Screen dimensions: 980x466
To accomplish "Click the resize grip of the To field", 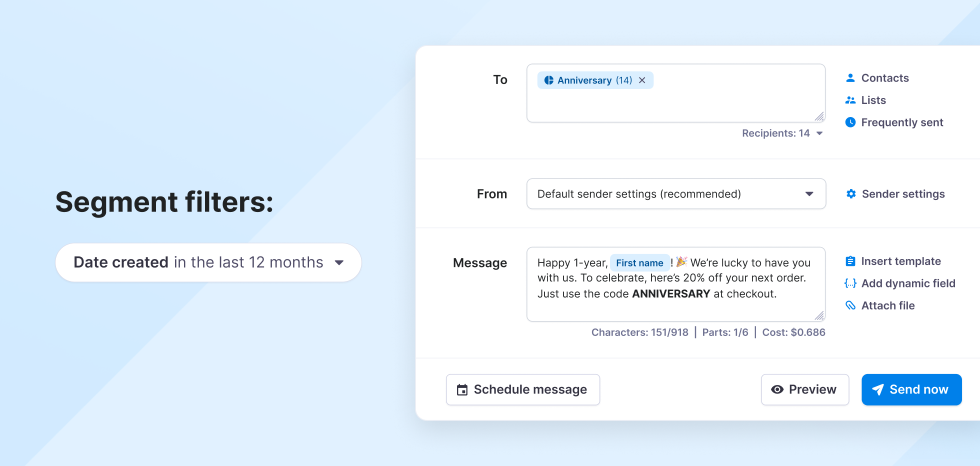I will pyautogui.click(x=819, y=116).
